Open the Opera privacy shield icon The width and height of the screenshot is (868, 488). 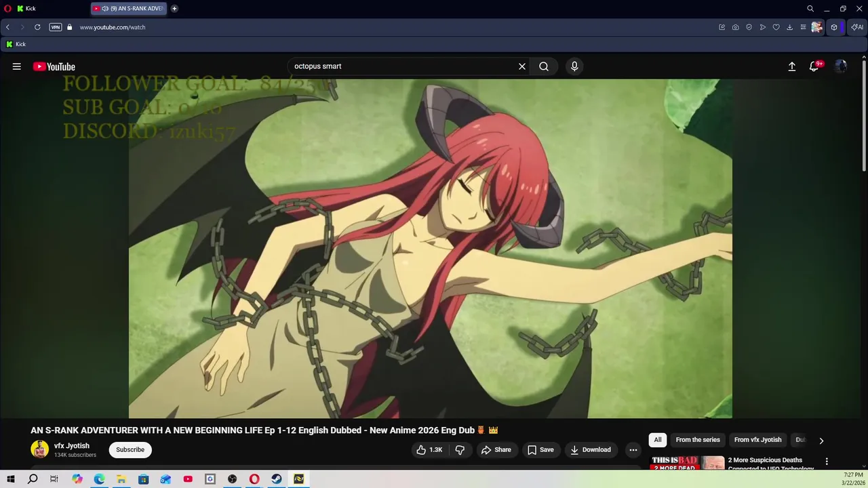[x=749, y=27]
